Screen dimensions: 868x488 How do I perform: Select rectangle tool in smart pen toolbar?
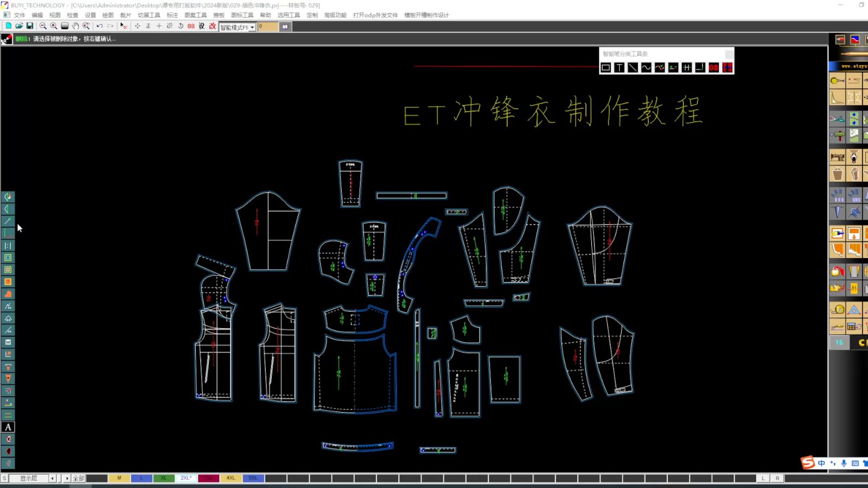606,67
